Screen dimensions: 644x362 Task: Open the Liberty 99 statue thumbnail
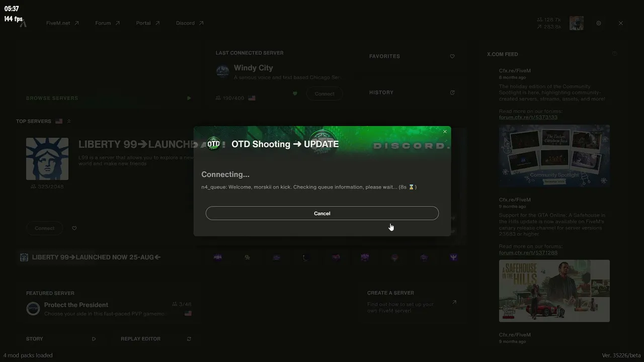47,159
